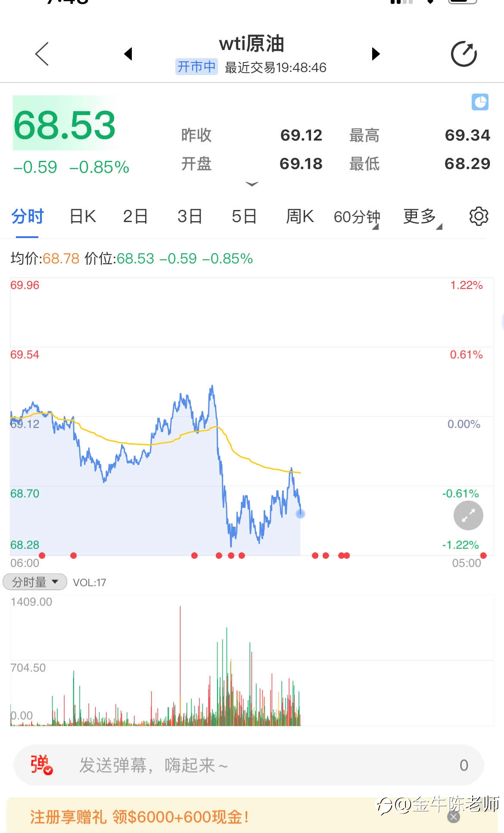Go back with the left chevron icon
The width and height of the screenshot is (504, 833).
[x=42, y=54]
